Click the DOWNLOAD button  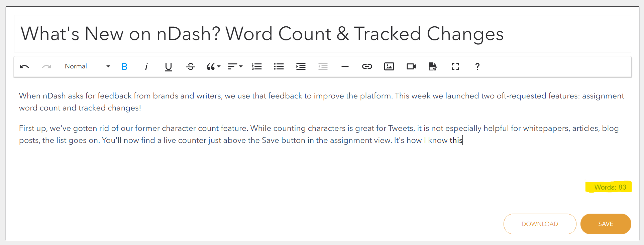tap(540, 224)
